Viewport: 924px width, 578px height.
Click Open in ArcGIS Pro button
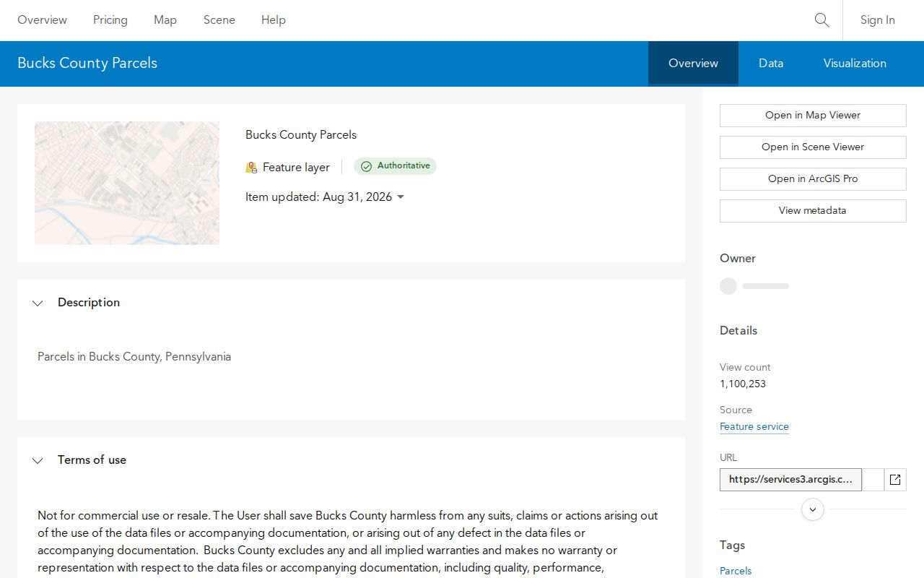(813, 179)
